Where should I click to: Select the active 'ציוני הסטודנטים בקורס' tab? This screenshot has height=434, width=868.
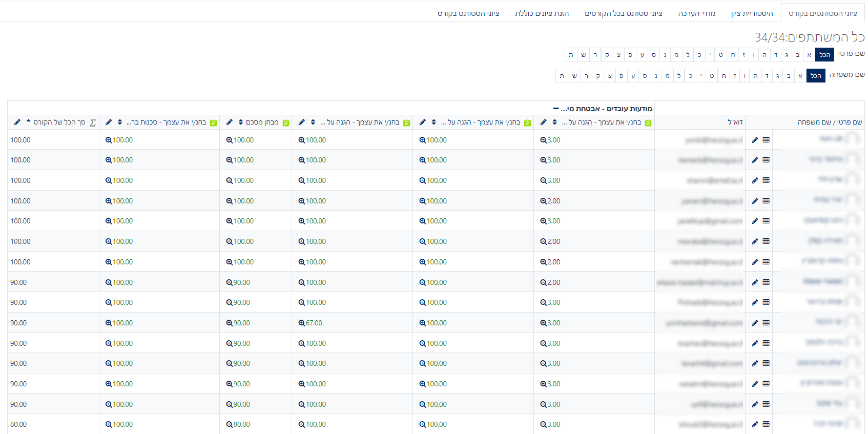823,13
